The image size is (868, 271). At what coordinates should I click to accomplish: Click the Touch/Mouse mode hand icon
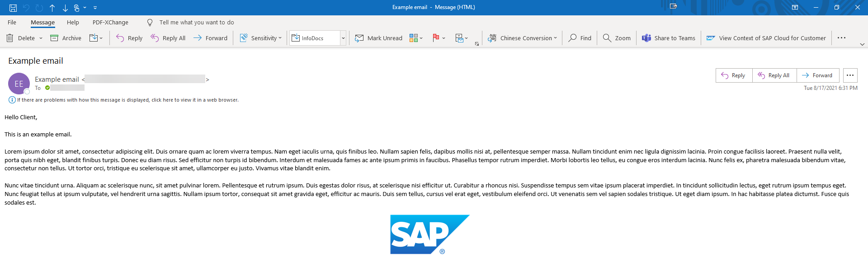pyautogui.click(x=77, y=8)
